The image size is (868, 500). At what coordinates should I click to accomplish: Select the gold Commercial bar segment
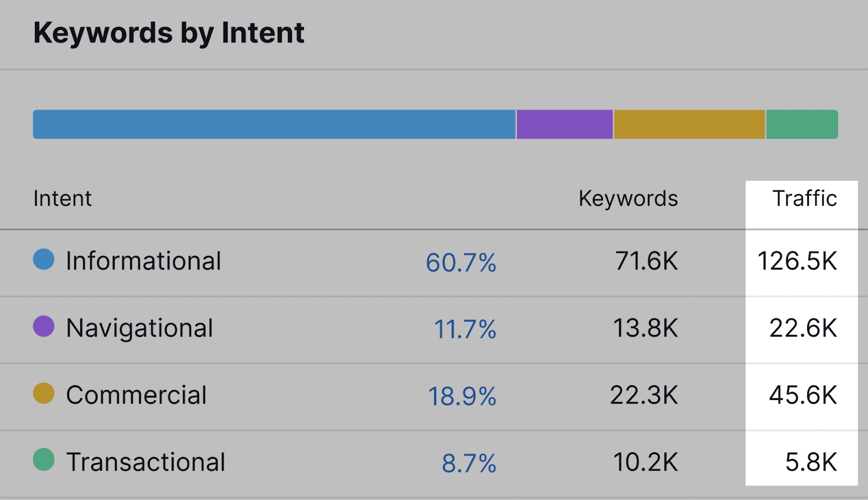coord(689,124)
